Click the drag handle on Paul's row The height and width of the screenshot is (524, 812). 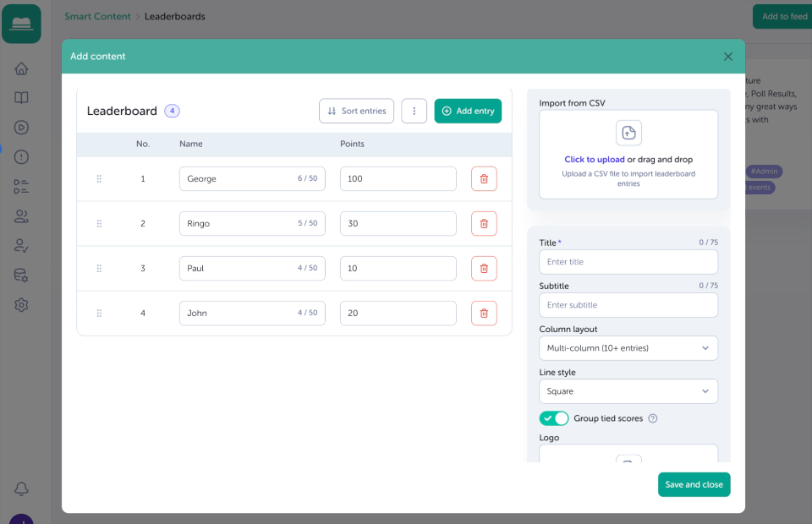[99, 269]
